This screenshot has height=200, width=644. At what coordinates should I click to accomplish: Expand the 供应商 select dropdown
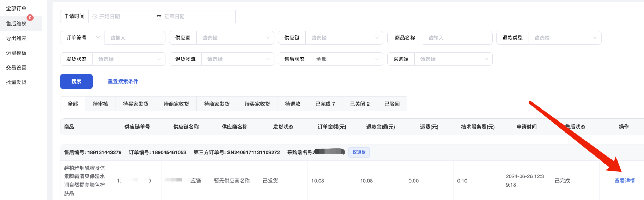point(235,38)
